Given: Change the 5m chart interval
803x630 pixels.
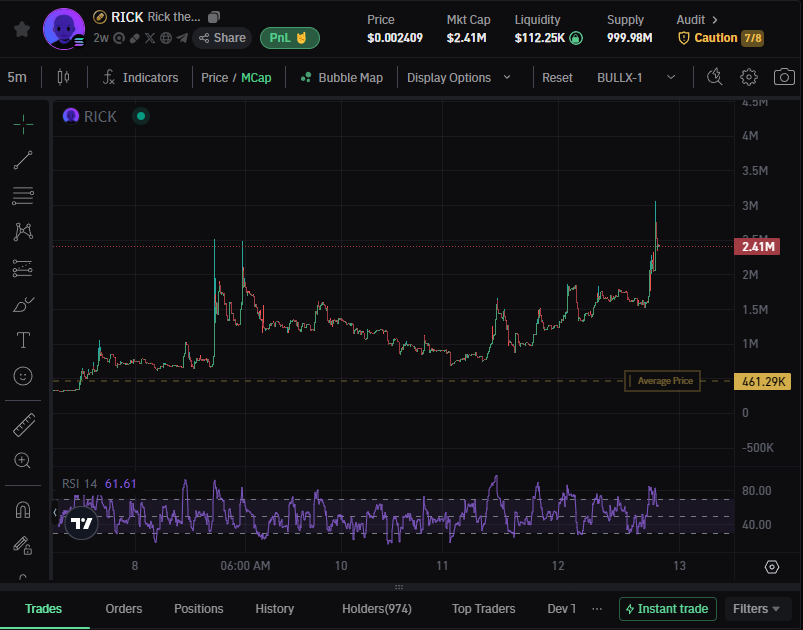Looking at the screenshot, I should pyautogui.click(x=17, y=77).
